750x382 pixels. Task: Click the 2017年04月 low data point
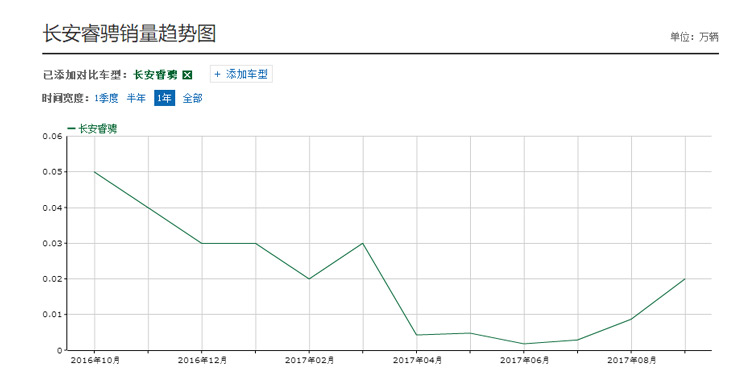click(417, 335)
